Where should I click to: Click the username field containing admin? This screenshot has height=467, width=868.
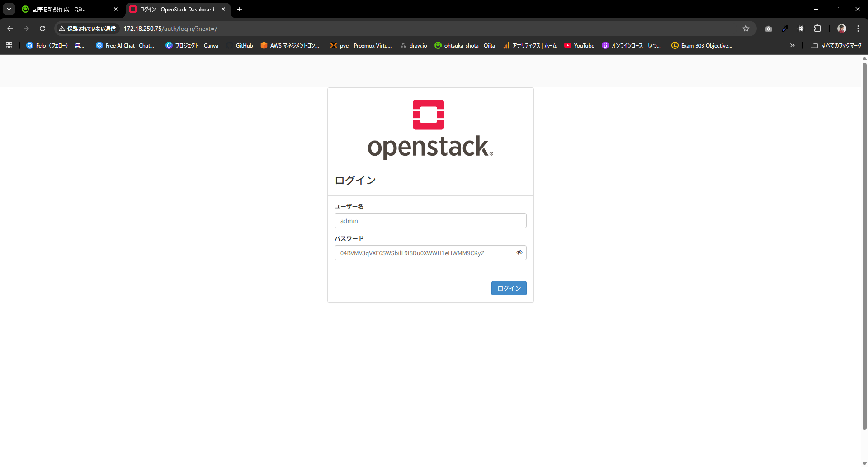coord(430,221)
